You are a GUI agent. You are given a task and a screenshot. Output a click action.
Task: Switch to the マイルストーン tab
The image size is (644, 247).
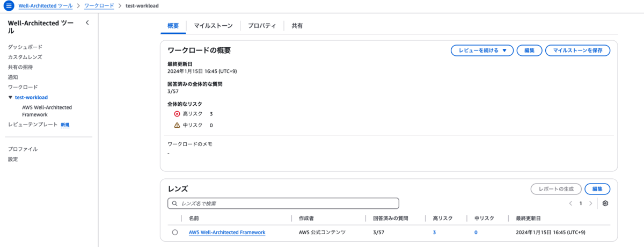213,25
